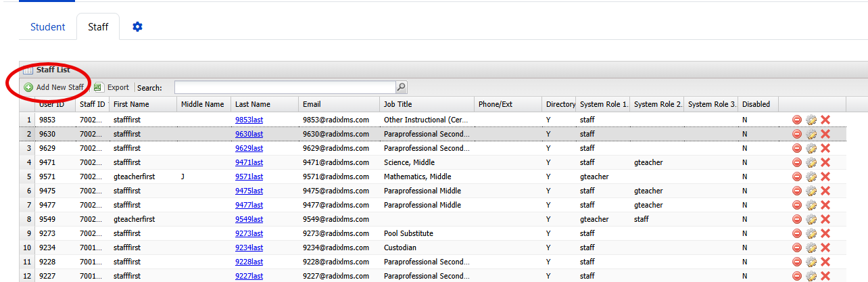Click the settings gear icon beside Staff tab

coord(138,27)
